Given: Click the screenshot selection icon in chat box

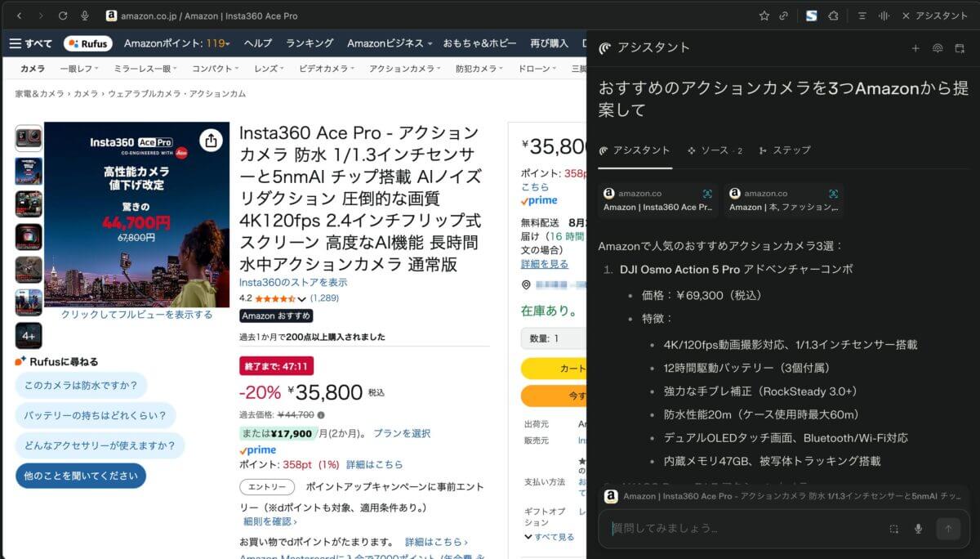Looking at the screenshot, I should pos(893,529).
